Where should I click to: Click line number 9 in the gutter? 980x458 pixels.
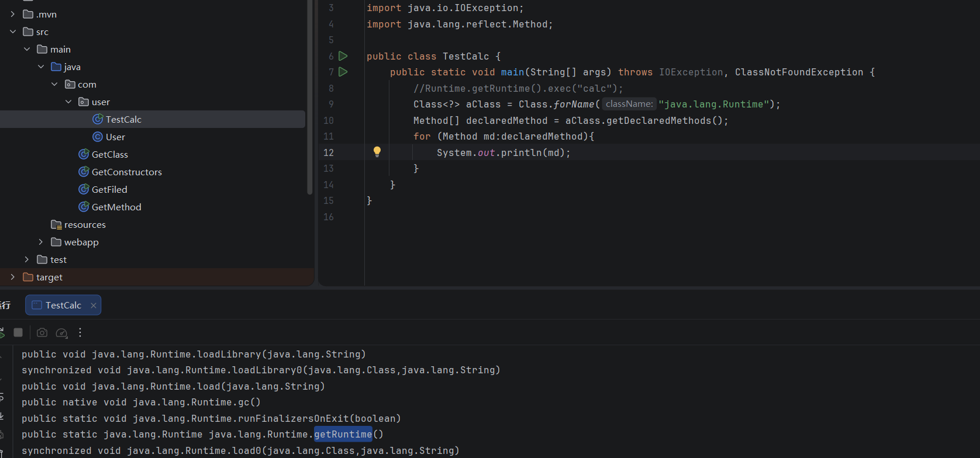coord(331,104)
